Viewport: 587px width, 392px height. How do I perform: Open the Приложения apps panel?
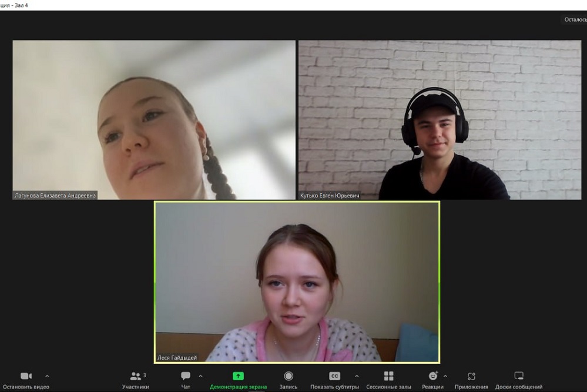471,380
